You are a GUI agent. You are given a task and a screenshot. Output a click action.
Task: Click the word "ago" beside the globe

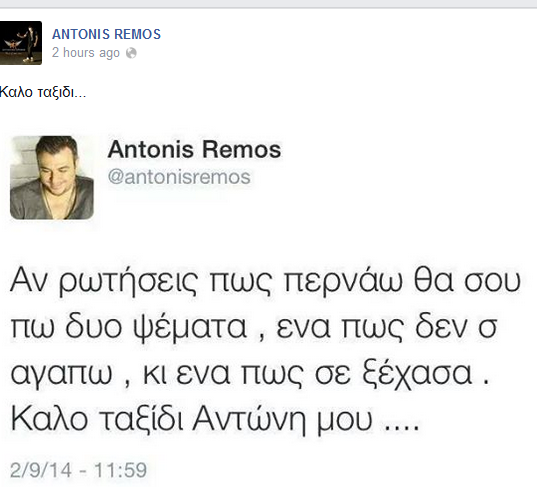[x=110, y=53]
